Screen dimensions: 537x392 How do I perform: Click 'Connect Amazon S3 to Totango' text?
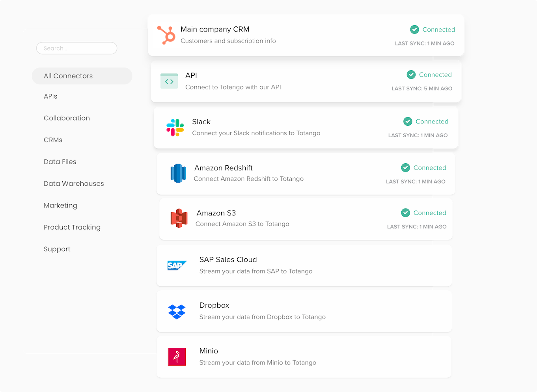(x=242, y=224)
